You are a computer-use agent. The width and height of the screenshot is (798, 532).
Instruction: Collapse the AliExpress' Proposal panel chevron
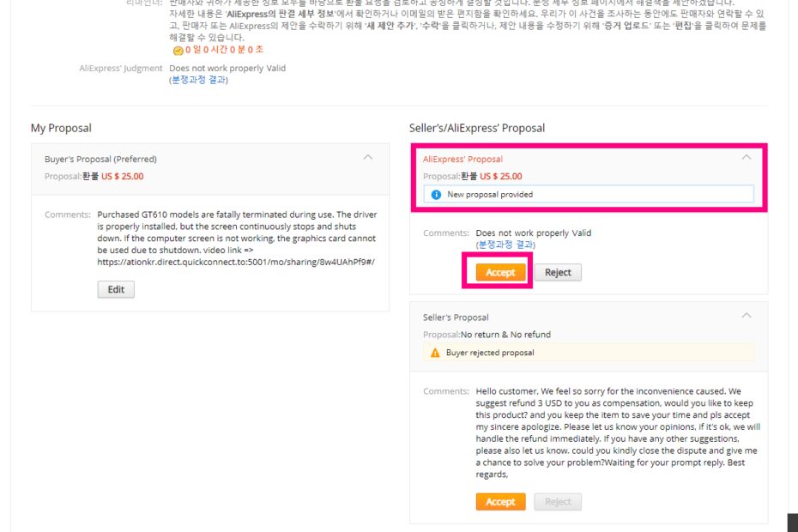[x=747, y=157]
